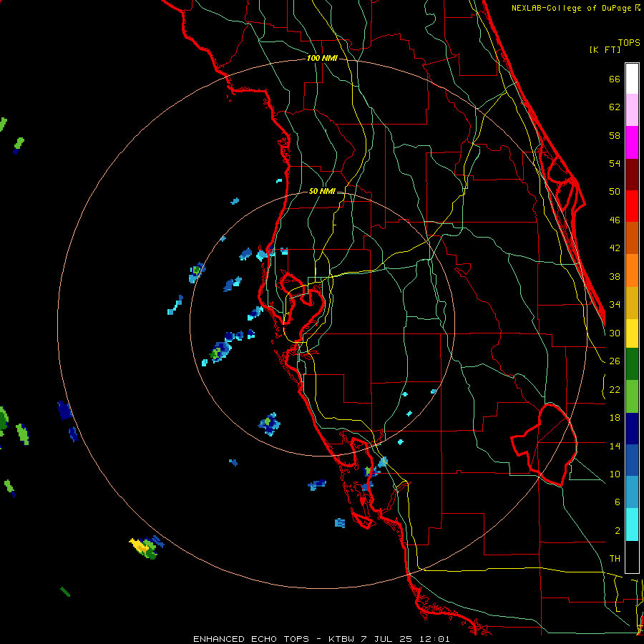Click the legend value 26

[615, 361]
